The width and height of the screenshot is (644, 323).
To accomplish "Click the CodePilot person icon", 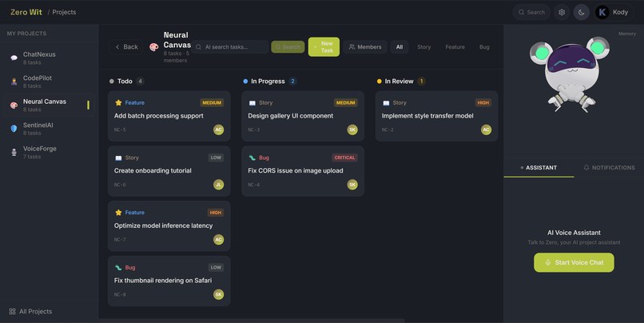I will 14,82.
